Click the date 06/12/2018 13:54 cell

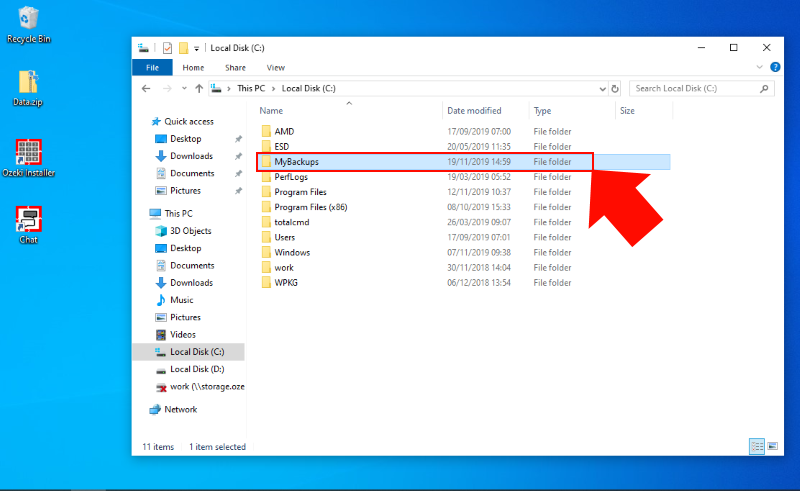coord(479,283)
